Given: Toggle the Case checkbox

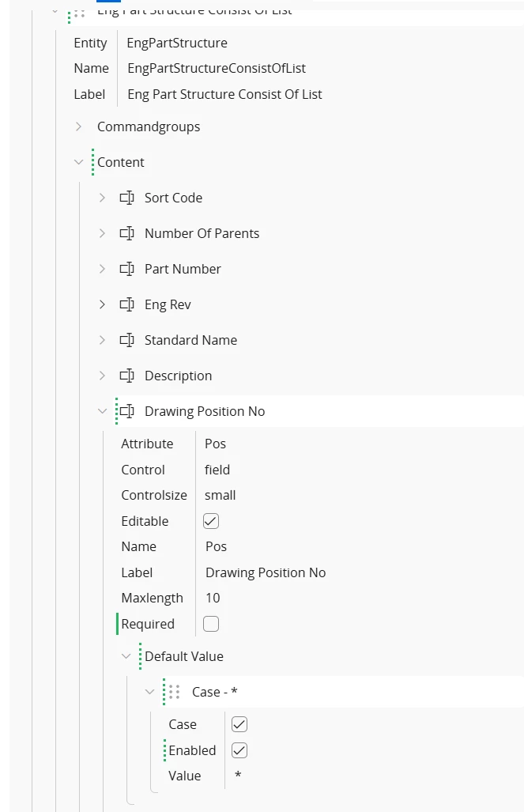Looking at the screenshot, I should tap(239, 724).
